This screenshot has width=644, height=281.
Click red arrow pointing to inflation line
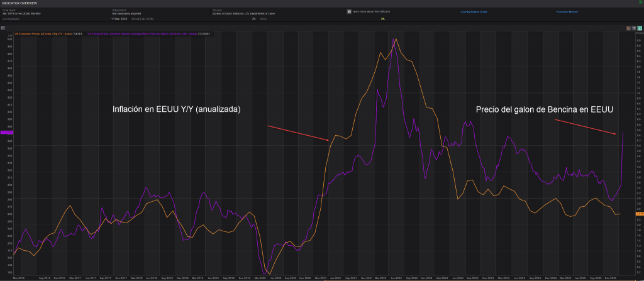[x=298, y=133]
